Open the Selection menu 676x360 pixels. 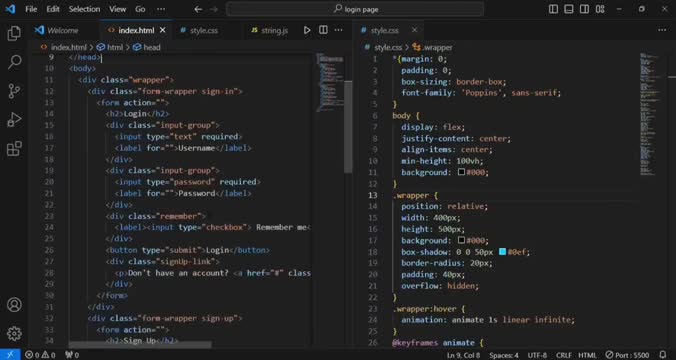(84, 9)
